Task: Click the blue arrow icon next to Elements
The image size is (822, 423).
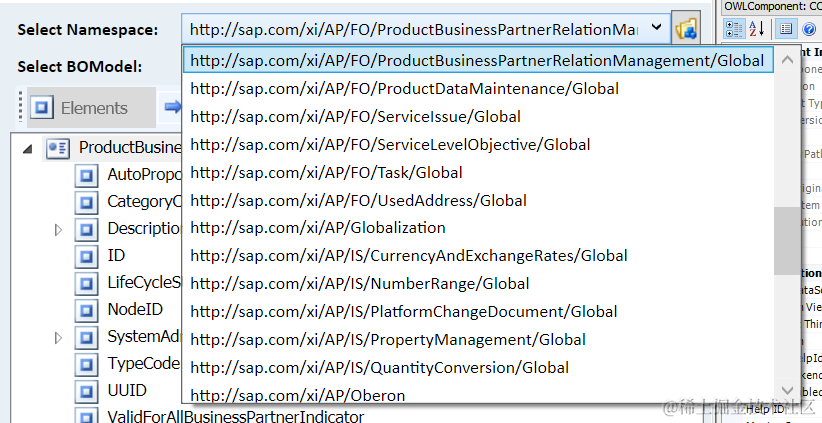Action: pos(172,107)
